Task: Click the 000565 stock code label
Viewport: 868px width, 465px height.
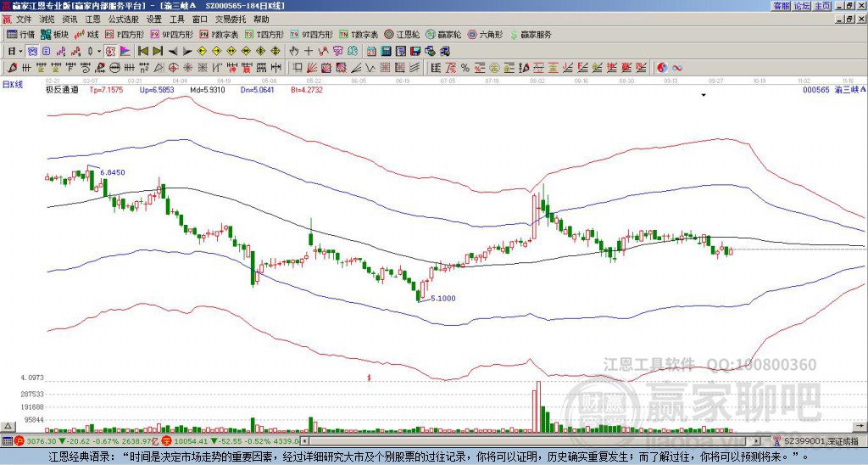Action: pos(816,89)
